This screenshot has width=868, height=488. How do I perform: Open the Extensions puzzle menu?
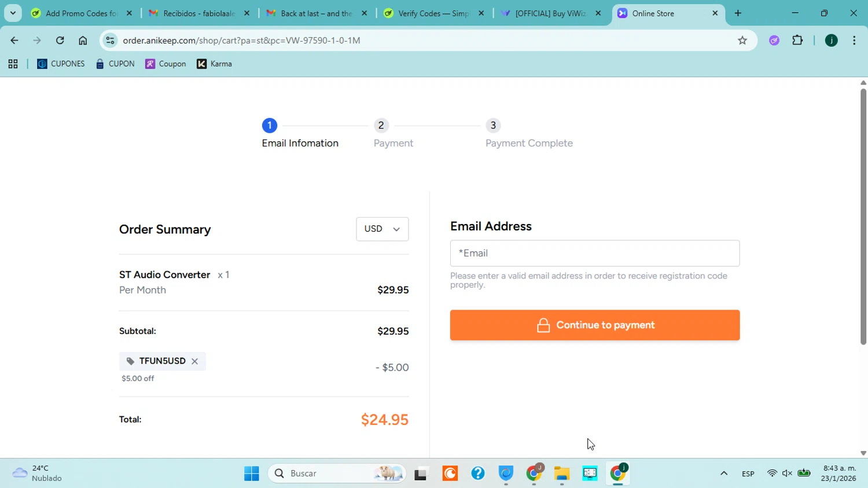(x=797, y=41)
